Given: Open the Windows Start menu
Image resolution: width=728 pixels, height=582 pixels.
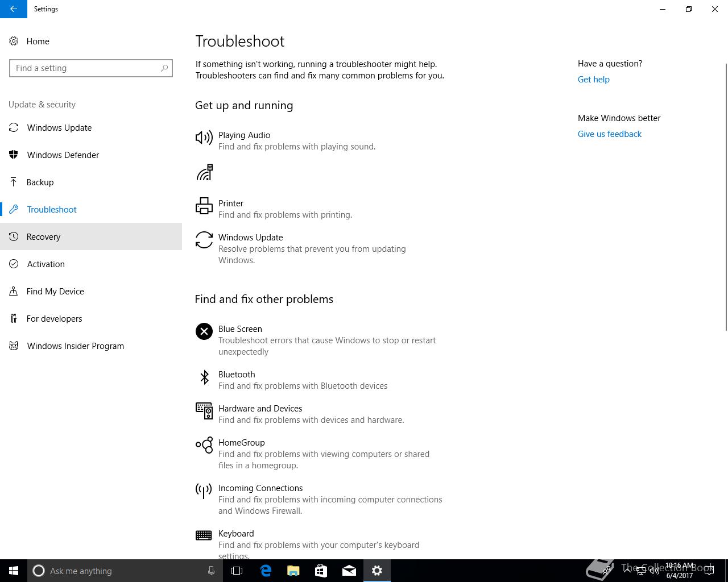Looking at the screenshot, I should [14, 571].
